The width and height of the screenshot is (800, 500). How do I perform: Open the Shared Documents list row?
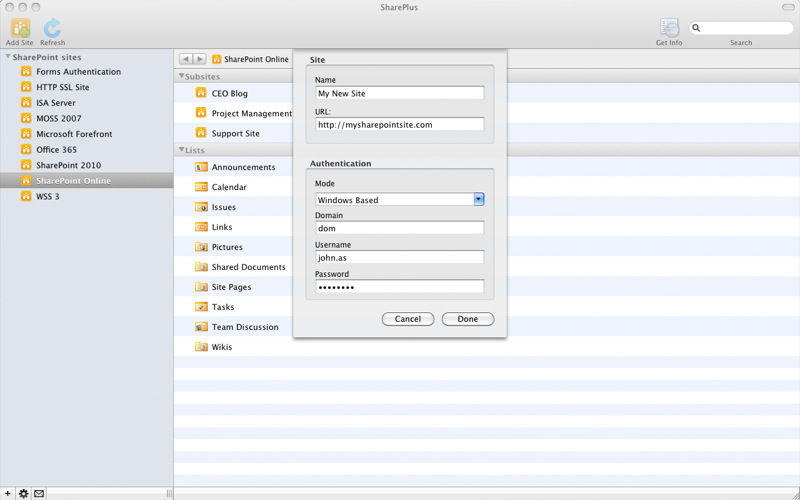(487, 267)
